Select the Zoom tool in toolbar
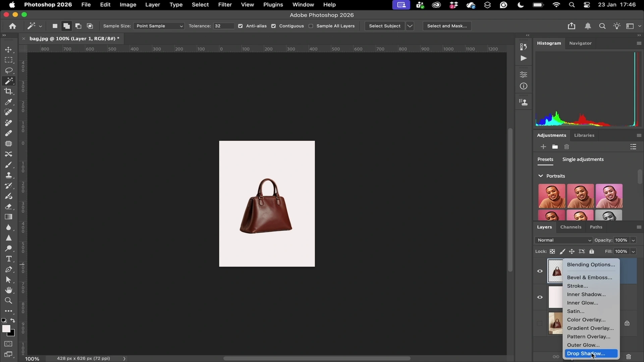 click(x=8, y=301)
